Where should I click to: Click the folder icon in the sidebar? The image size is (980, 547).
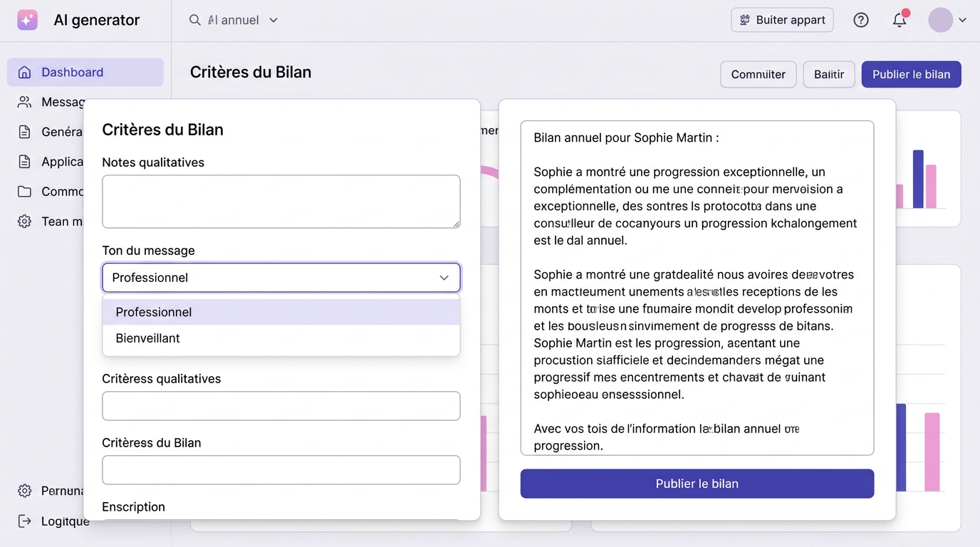pyautogui.click(x=25, y=192)
